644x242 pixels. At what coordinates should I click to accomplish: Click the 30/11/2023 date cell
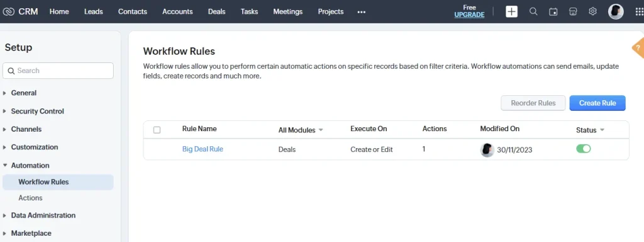[514, 150]
